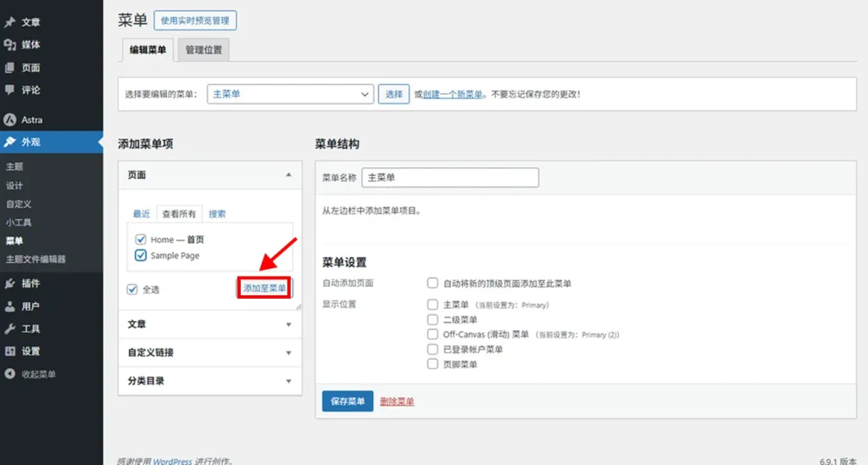Open the Astra theme logo icon

click(10, 120)
